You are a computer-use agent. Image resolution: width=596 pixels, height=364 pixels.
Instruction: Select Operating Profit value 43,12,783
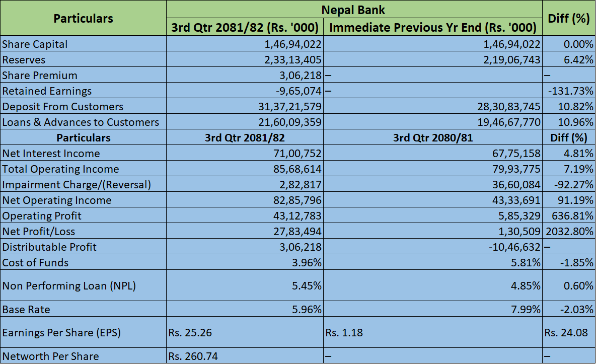[x=297, y=215]
